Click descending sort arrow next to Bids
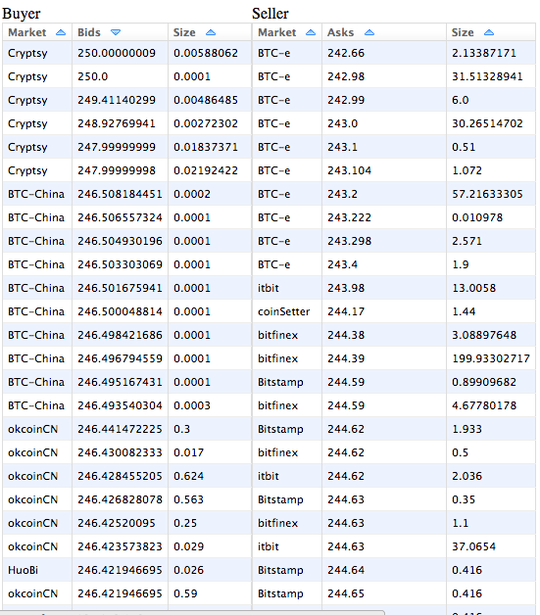 [x=115, y=33]
